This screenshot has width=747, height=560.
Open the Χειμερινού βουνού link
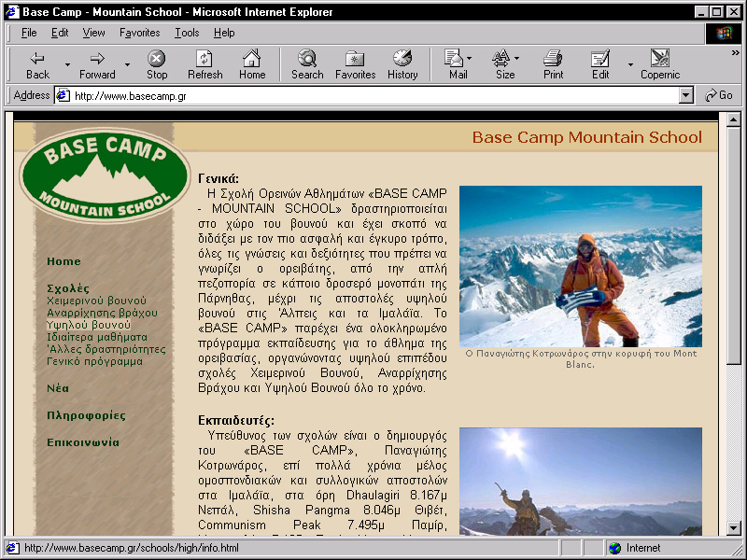(96, 301)
